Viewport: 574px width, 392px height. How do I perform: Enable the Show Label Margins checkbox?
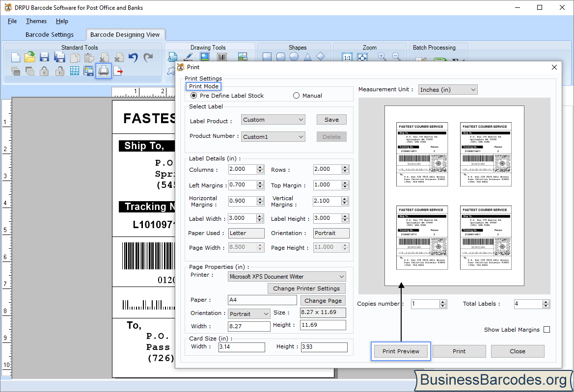547,330
